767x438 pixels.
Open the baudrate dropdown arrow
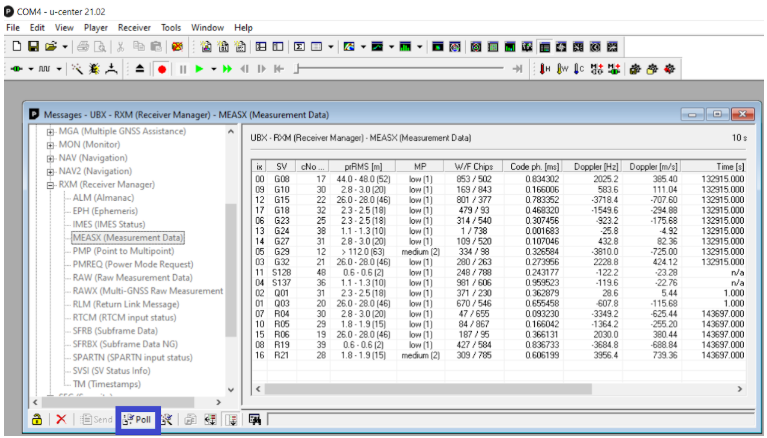[x=59, y=69]
